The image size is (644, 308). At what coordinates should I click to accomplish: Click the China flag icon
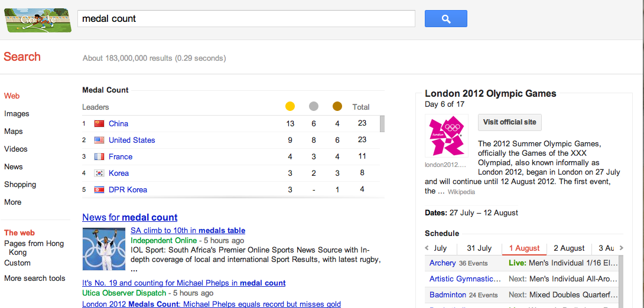[x=99, y=124]
